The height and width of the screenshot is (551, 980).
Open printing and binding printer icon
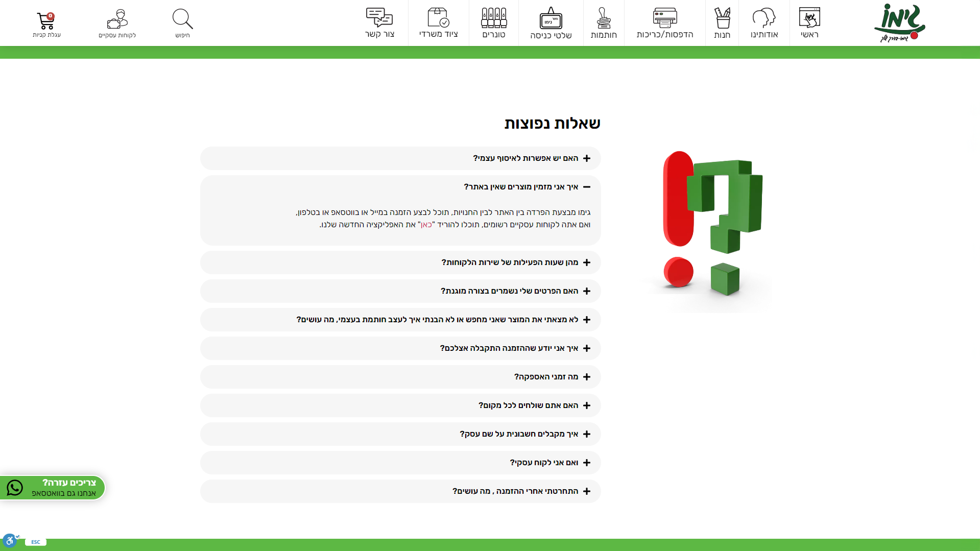pos(665,17)
